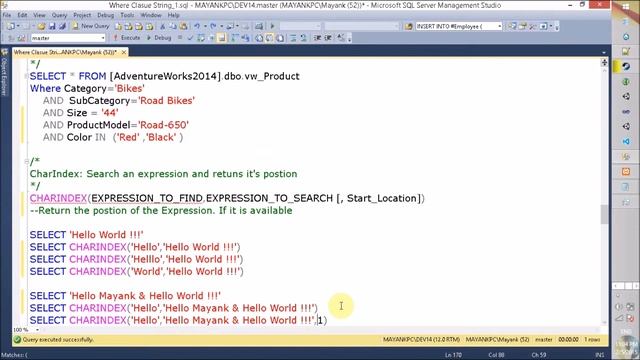Open the File menu
The width and height of the screenshot is (640, 360).
coord(7,15)
